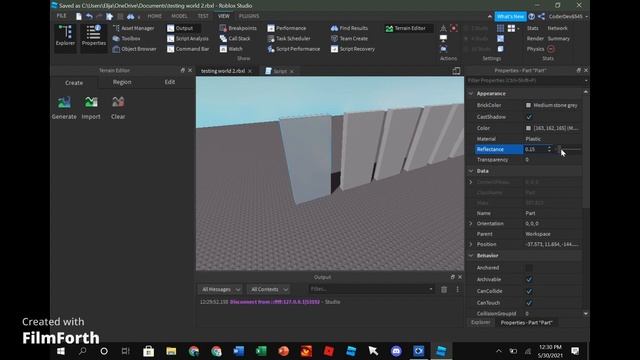Open the Toolbox panel

127,38
